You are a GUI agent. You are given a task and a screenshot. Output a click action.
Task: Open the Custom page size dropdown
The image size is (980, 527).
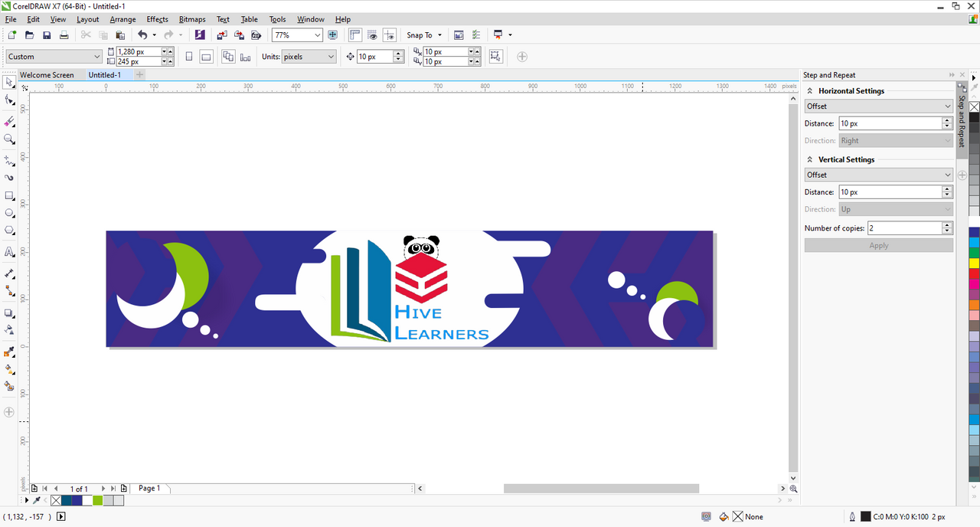pyautogui.click(x=96, y=57)
